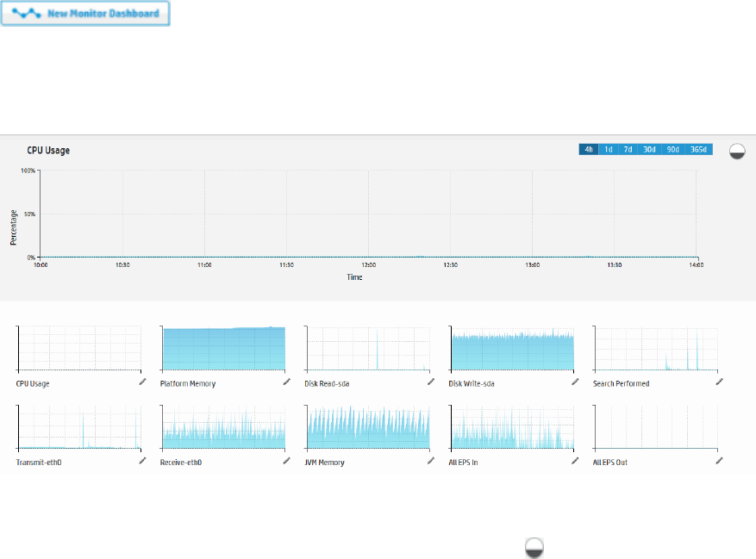The width and height of the screenshot is (756, 559).
Task: Open the Platform Memory chart thumbnail
Action: tap(223, 349)
